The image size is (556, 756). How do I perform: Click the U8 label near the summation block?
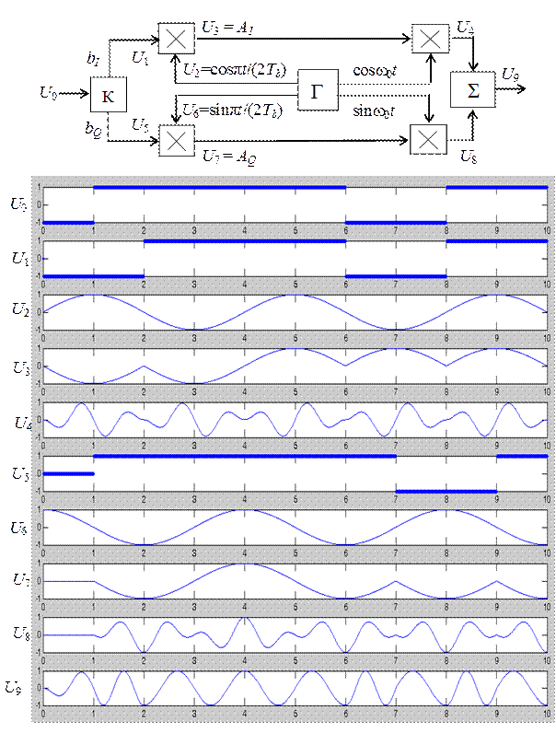(x=469, y=157)
